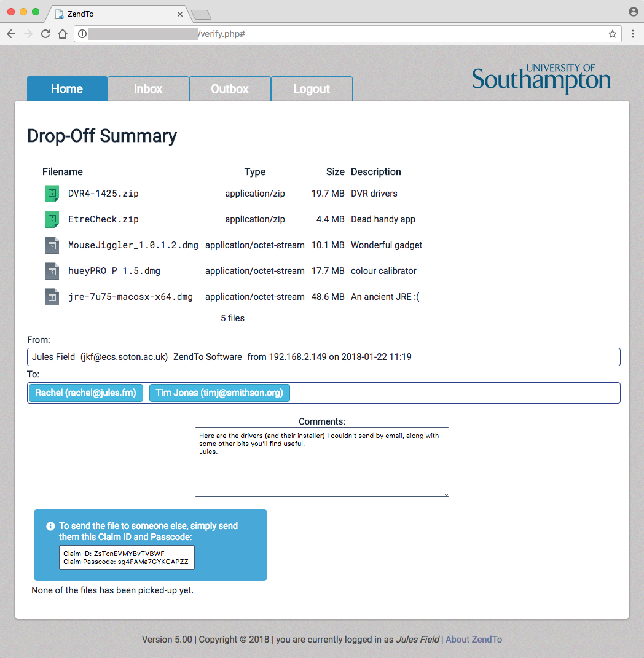
Task: Switch to the Inbox tab
Action: coord(148,88)
